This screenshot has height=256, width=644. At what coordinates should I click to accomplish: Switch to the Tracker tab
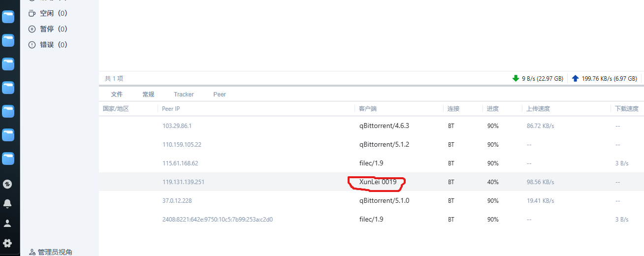[x=184, y=94]
